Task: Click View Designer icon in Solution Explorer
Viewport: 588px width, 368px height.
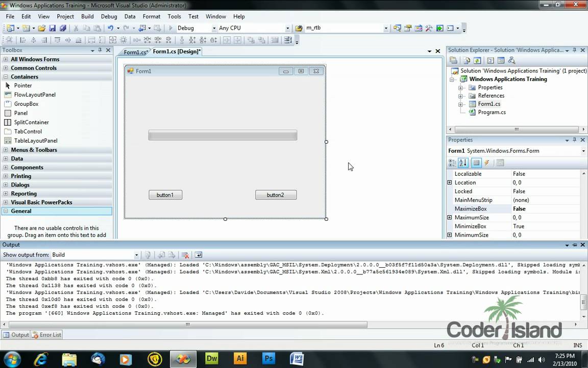Action: pyautogui.click(x=501, y=60)
